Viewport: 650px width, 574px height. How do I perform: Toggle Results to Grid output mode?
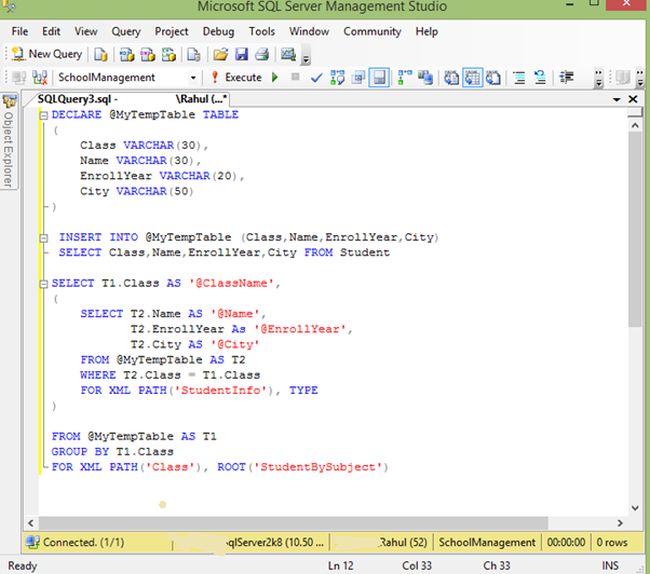[x=471, y=77]
